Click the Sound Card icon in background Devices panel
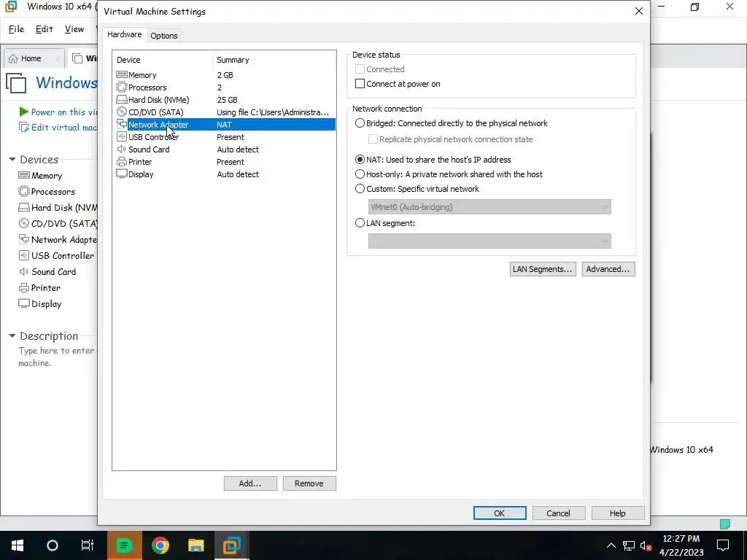 click(24, 271)
